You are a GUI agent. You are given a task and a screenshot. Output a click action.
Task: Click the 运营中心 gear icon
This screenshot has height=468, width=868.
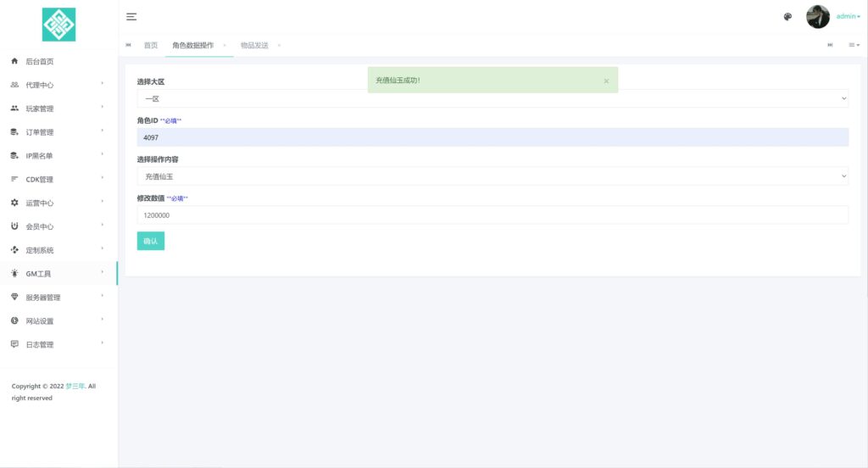click(x=14, y=203)
